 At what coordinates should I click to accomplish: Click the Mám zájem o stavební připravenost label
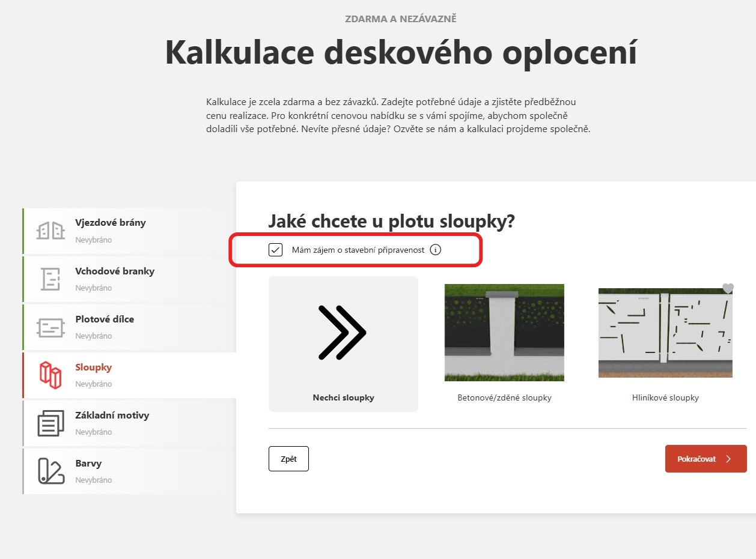(x=358, y=250)
